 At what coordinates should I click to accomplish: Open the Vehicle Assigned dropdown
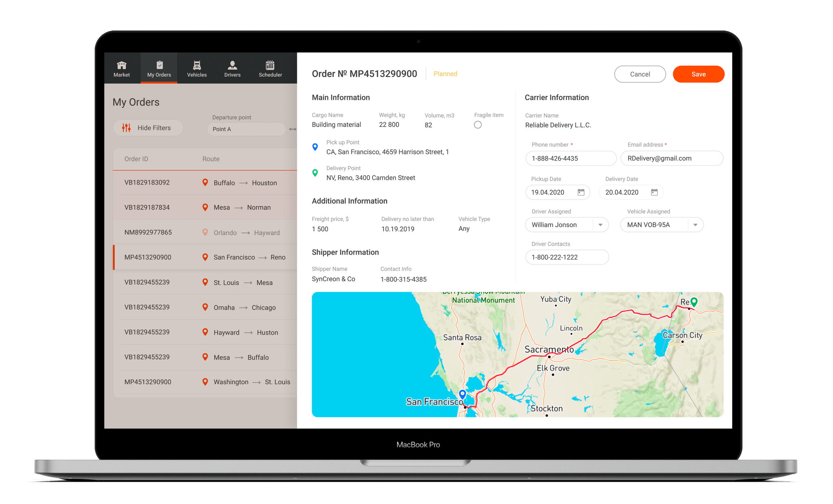click(696, 224)
